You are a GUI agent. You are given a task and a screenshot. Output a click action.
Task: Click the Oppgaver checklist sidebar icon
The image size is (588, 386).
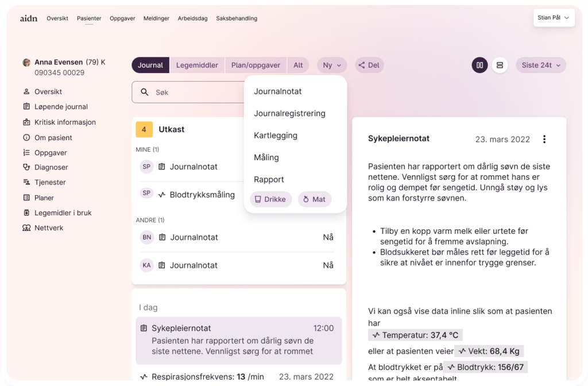[x=26, y=153]
